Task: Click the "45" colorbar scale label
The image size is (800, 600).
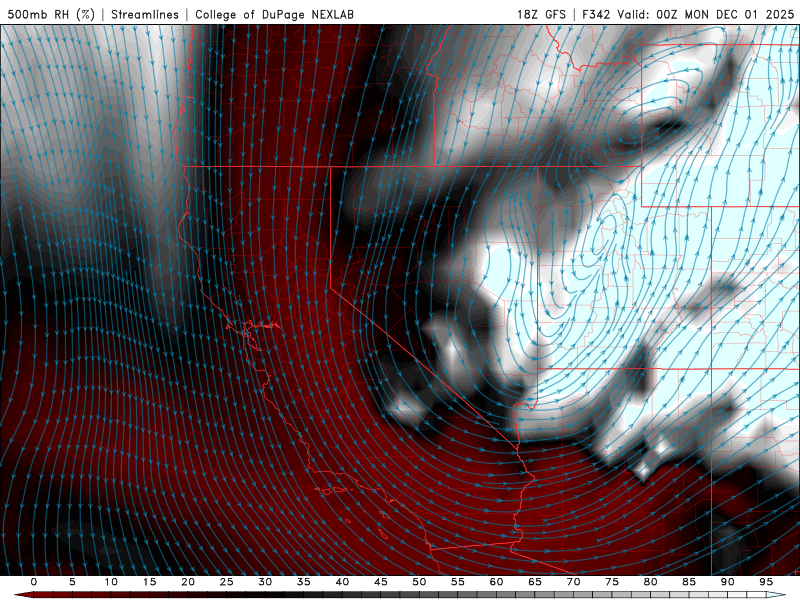Action: 381,582
